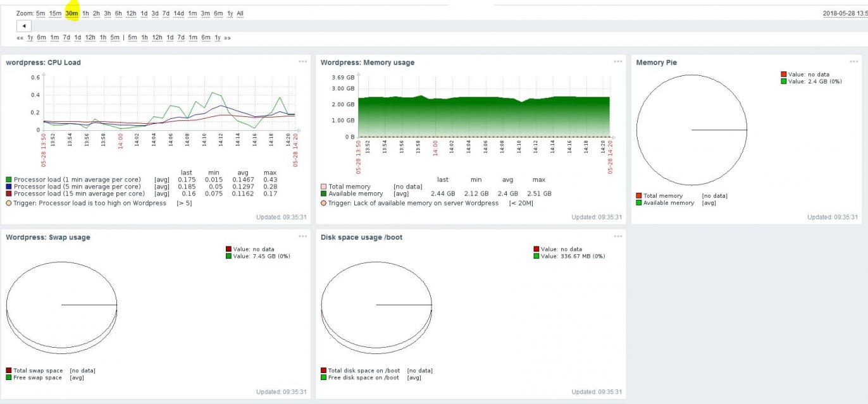Set zoom period to 12h in Zoom row
Screen dimensions: 868x404
pyautogui.click(x=131, y=13)
